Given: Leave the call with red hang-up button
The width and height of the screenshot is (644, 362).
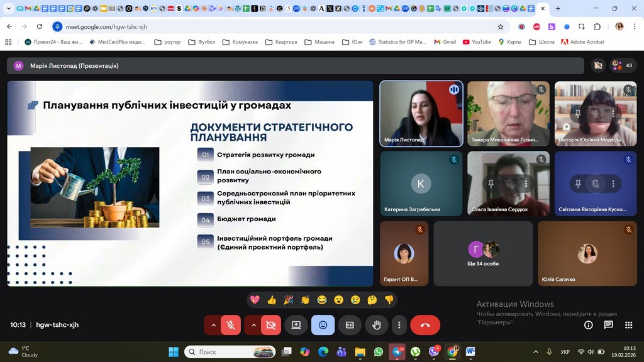Looking at the screenshot, I should [x=425, y=325].
